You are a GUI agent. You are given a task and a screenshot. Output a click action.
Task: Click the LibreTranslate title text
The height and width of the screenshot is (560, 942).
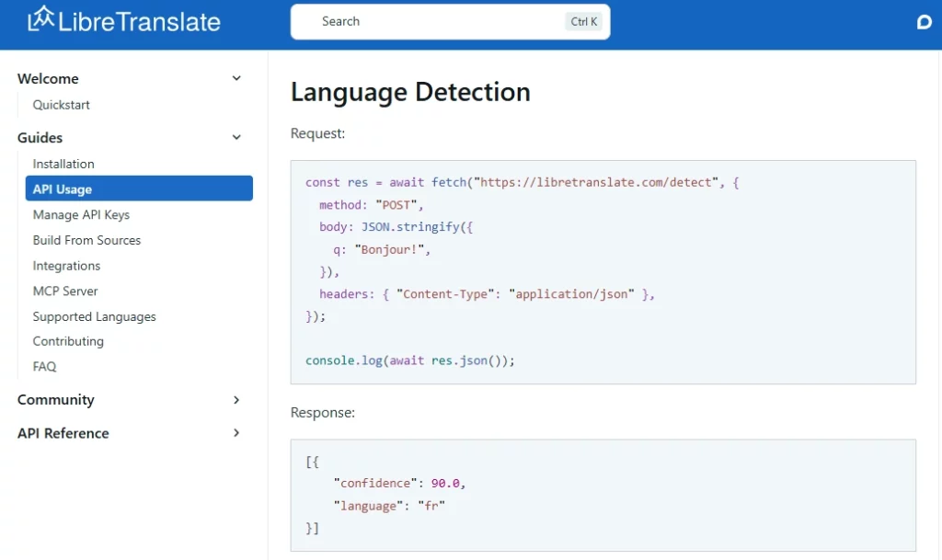coord(140,22)
